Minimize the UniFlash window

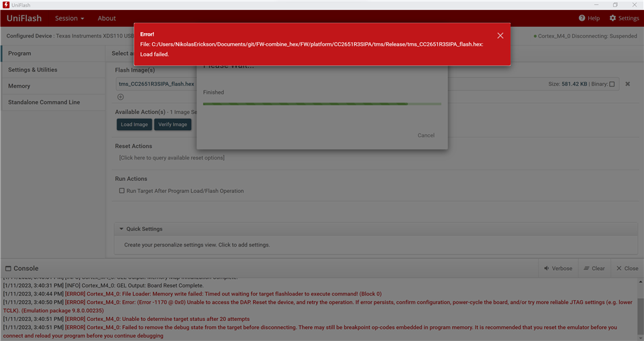point(596,5)
